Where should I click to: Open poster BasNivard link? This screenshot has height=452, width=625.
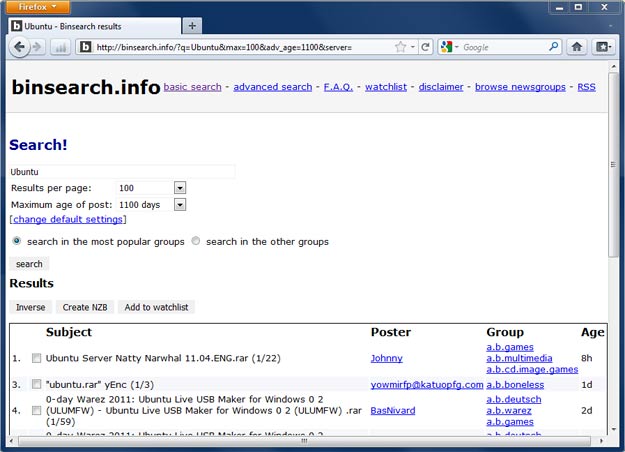coord(393,411)
